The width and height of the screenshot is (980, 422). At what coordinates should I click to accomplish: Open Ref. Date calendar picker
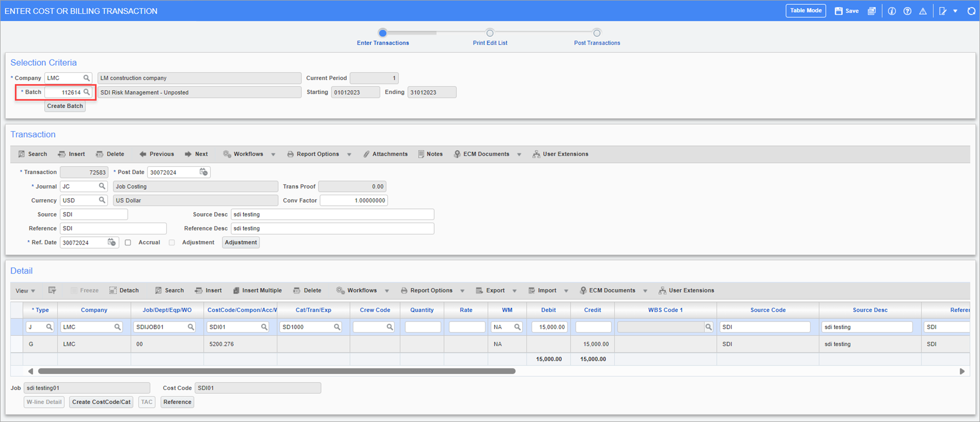[112, 243]
